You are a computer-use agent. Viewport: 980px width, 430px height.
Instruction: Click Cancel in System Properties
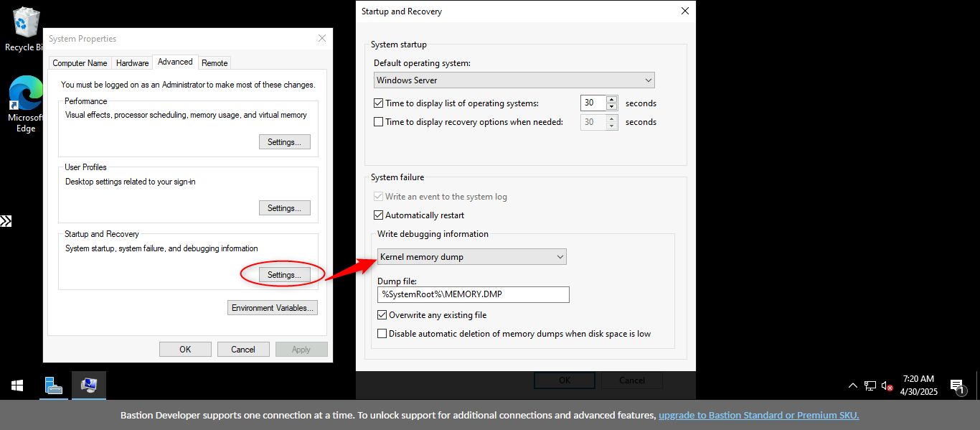[x=243, y=350]
